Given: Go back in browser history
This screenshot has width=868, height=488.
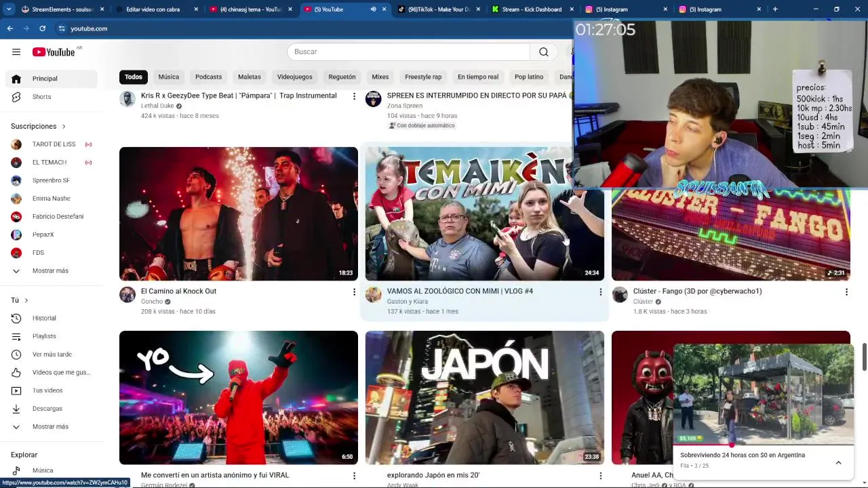Looking at the screenshot, I should (9, 28).
